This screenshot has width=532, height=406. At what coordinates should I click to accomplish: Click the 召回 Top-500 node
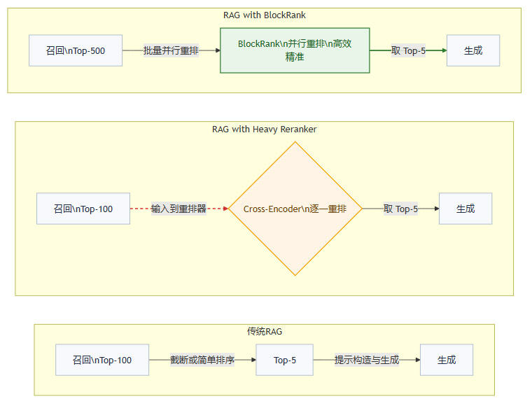(x=76, y=50)
